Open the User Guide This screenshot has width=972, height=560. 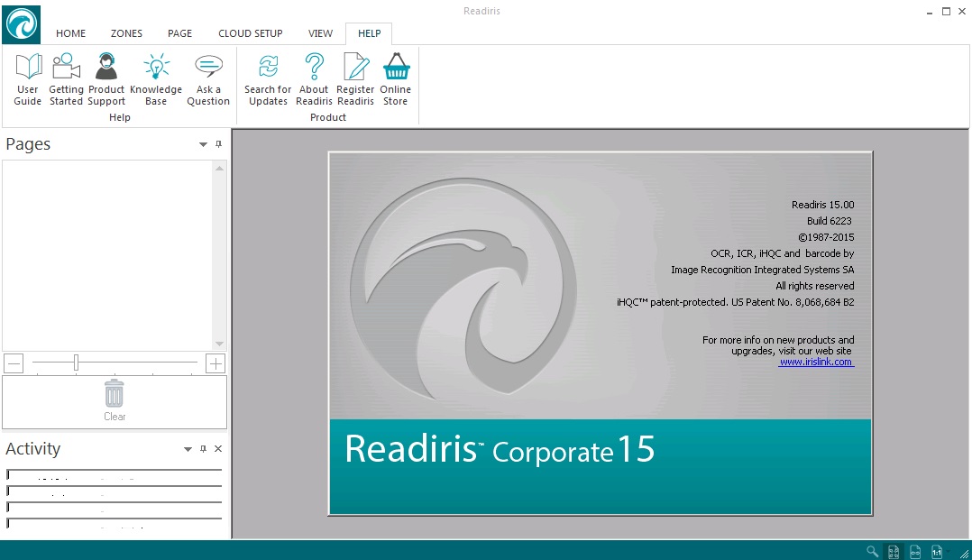click(x=28, y=79)
